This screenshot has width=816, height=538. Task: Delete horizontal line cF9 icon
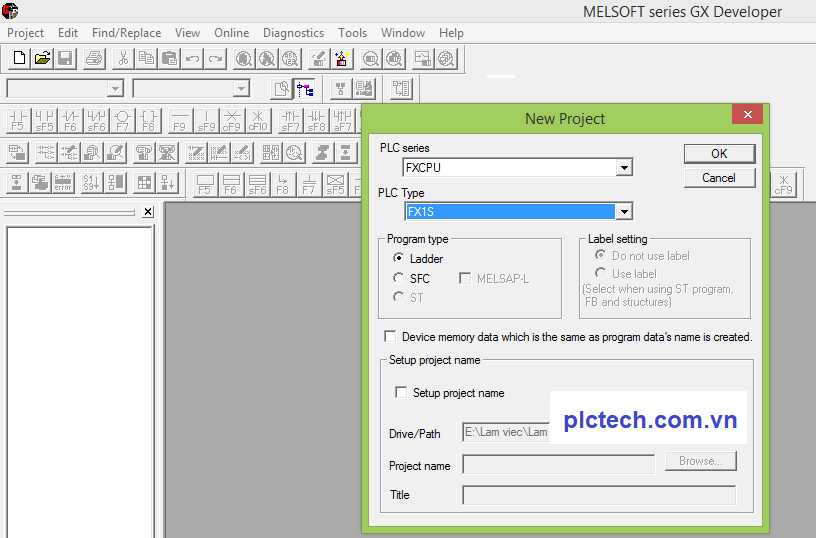tap(232, 121)
